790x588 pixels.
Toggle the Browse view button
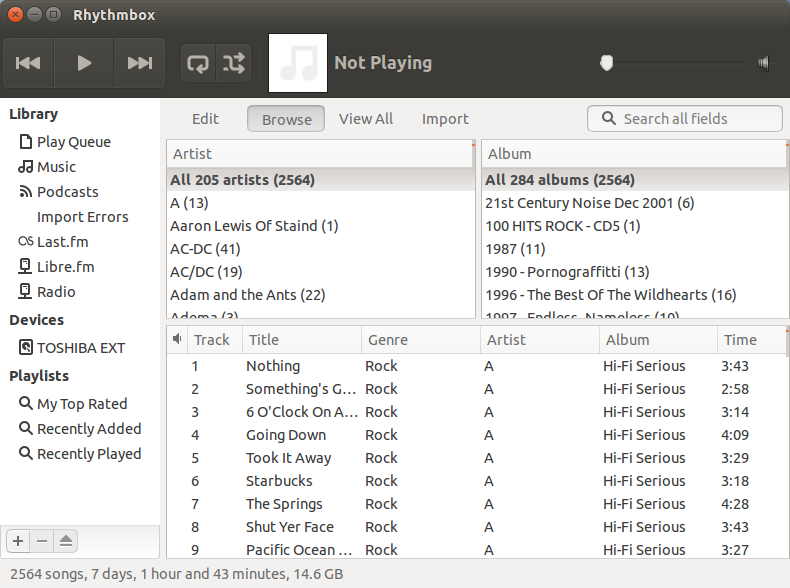click(286, 119)
